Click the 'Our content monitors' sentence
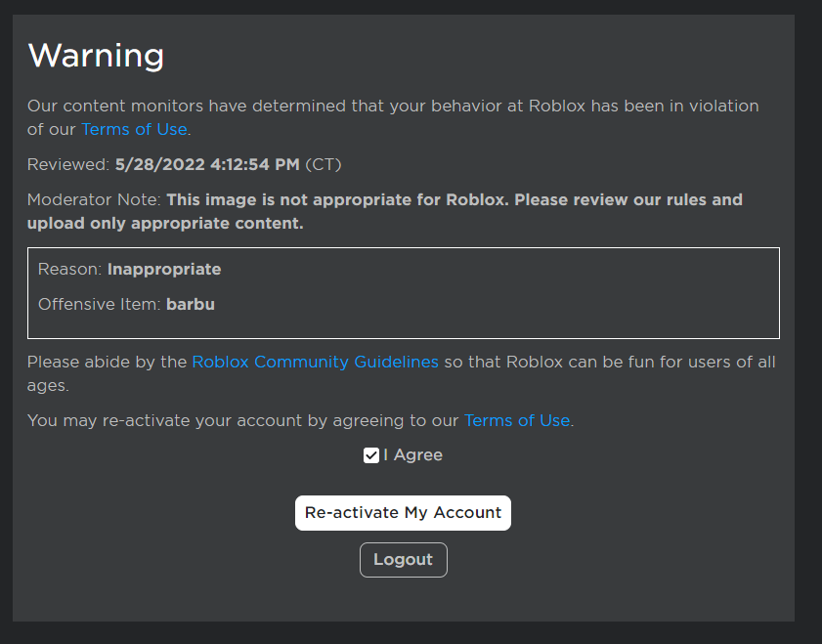Image resolution: width=822 pixels, height=644 pixels. pos(391,106)
